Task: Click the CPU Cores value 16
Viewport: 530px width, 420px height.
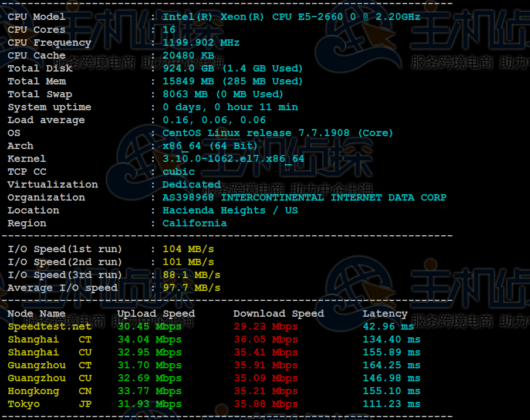Action: tap(169, 30)
